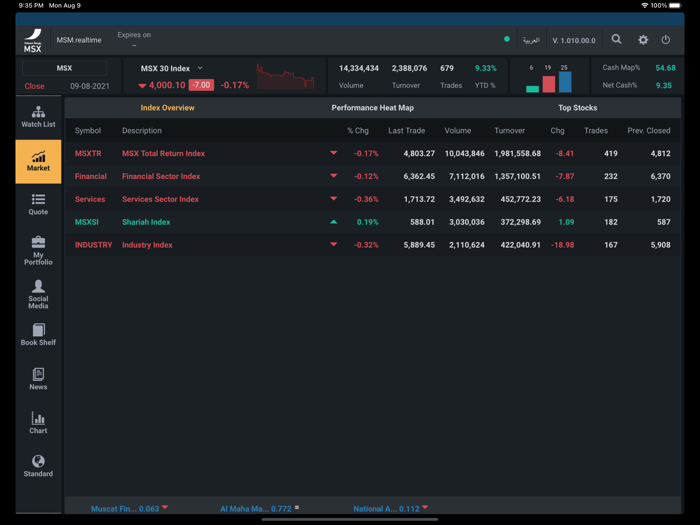The height and width of the screenshot is (525, 700).
Task: Click the 1,981,558.68 turnover cell
Action: point(517,153)
